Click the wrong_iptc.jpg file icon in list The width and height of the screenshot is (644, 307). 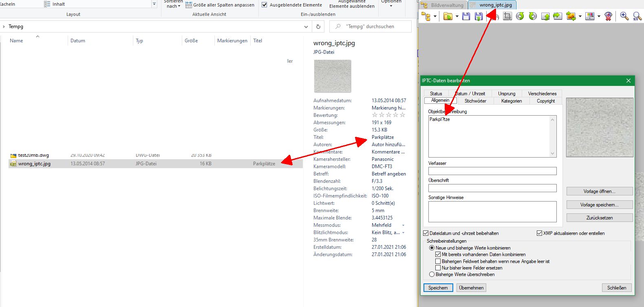point(13,164)
